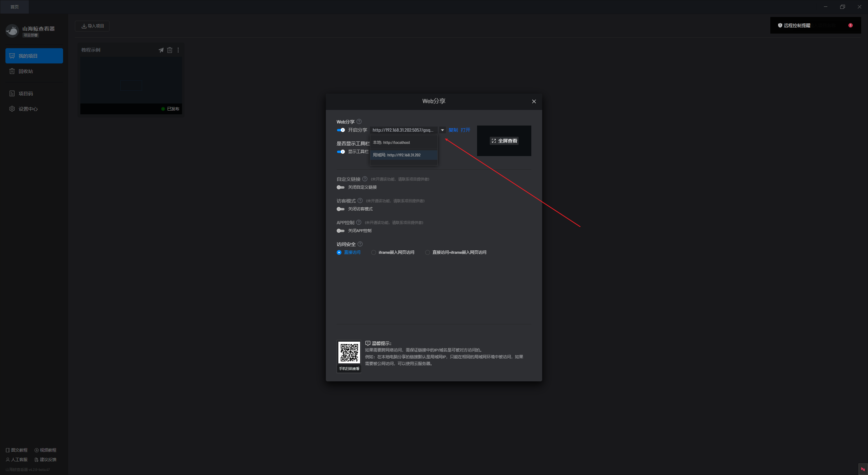Collapse the share URL dropdown arrow
This screenshot has height=475, width=868.
click(442, 130)
